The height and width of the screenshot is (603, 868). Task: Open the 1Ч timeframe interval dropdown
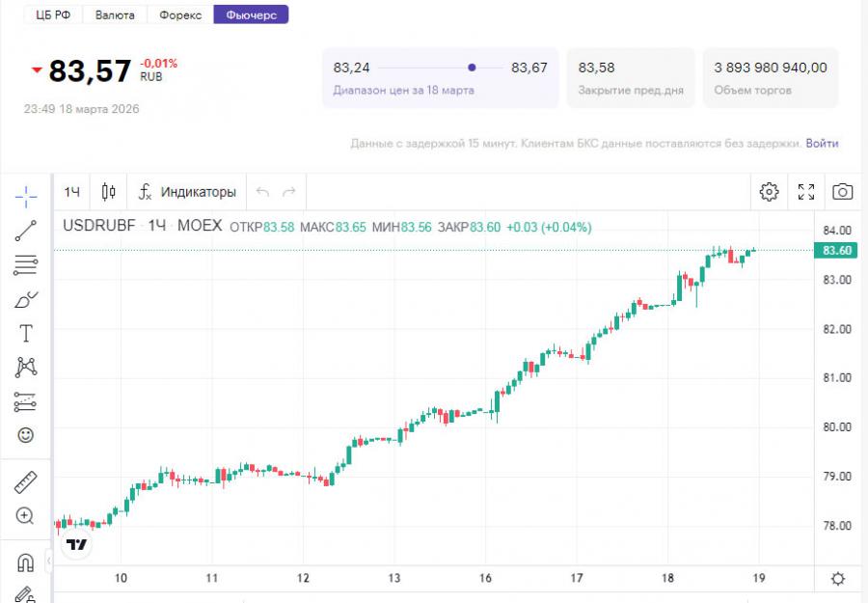click(x=72, y=192)
